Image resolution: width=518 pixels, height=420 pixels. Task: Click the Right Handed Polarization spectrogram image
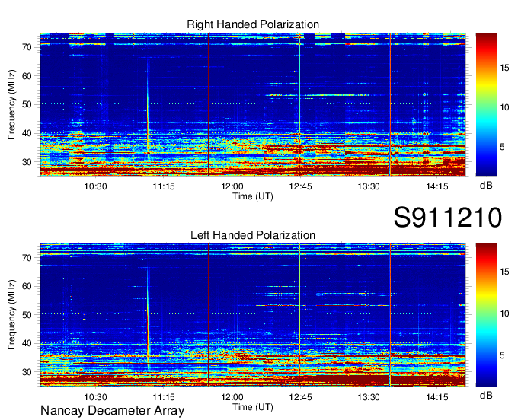point(253,104)
